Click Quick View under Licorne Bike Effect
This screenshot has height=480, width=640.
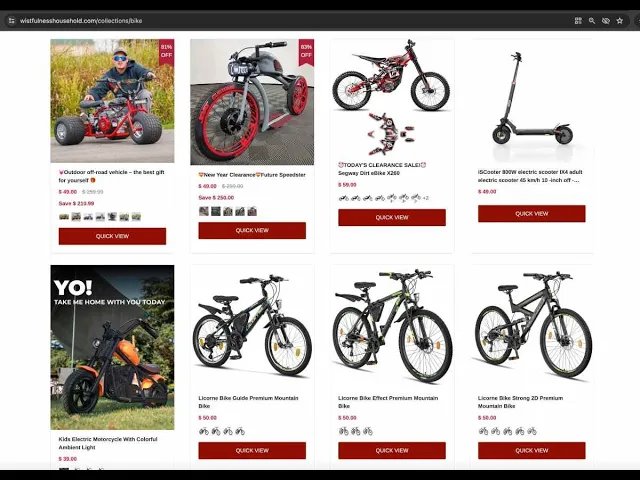392,451
